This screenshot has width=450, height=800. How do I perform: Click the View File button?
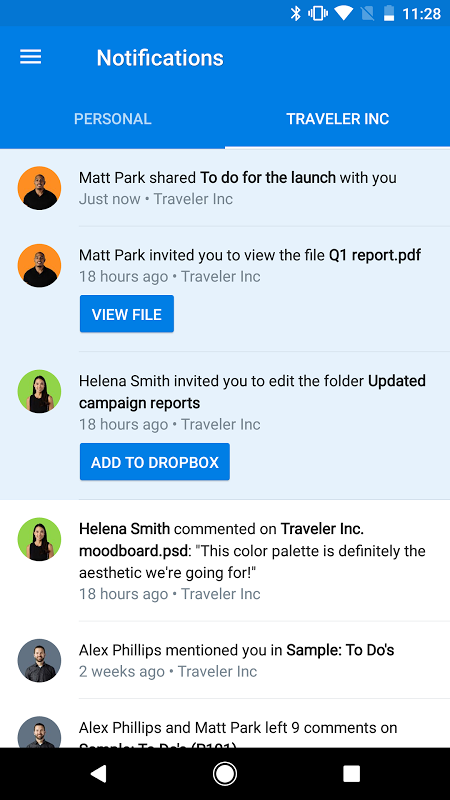[x=127, y=314]
